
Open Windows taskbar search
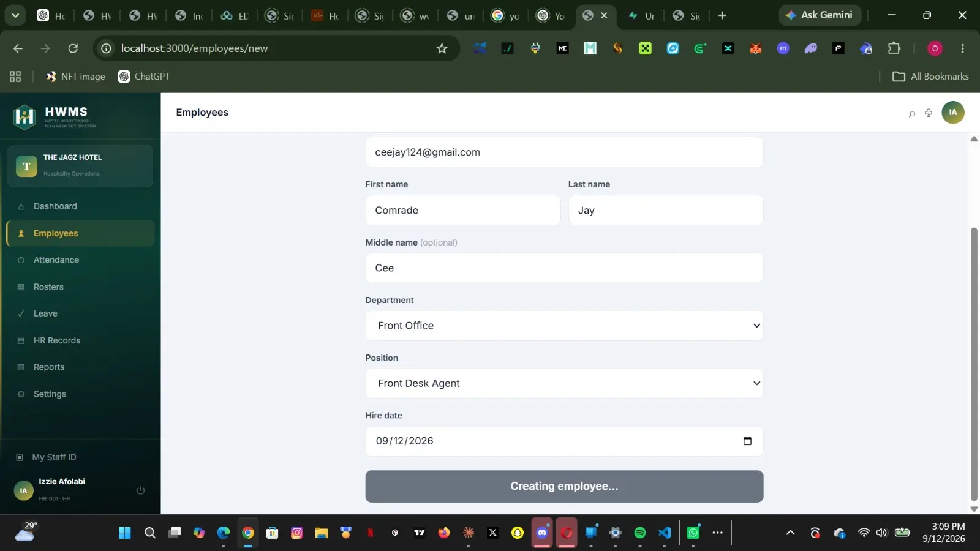pos(150,533)
